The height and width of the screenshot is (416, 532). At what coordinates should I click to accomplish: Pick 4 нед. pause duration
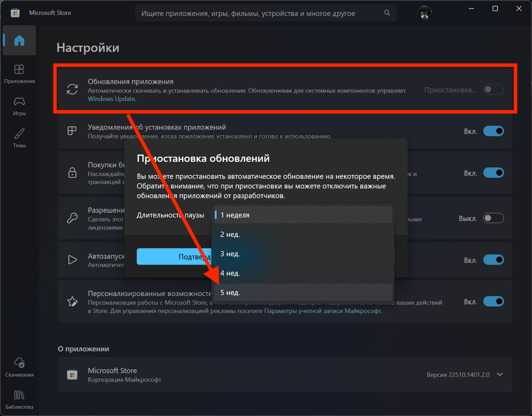pos(303,273)
